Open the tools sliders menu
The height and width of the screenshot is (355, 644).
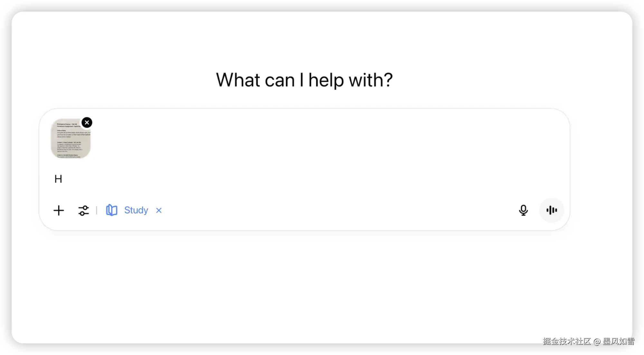(83, 210)
